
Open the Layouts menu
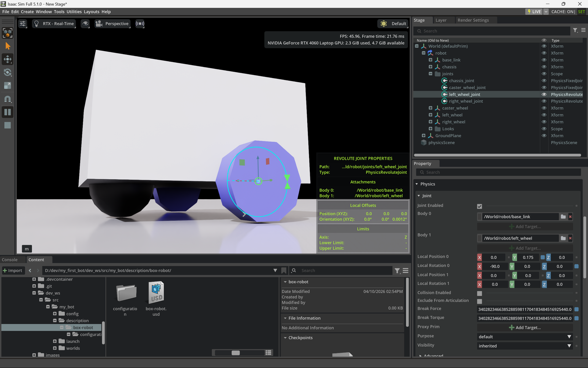coord(92,12)
